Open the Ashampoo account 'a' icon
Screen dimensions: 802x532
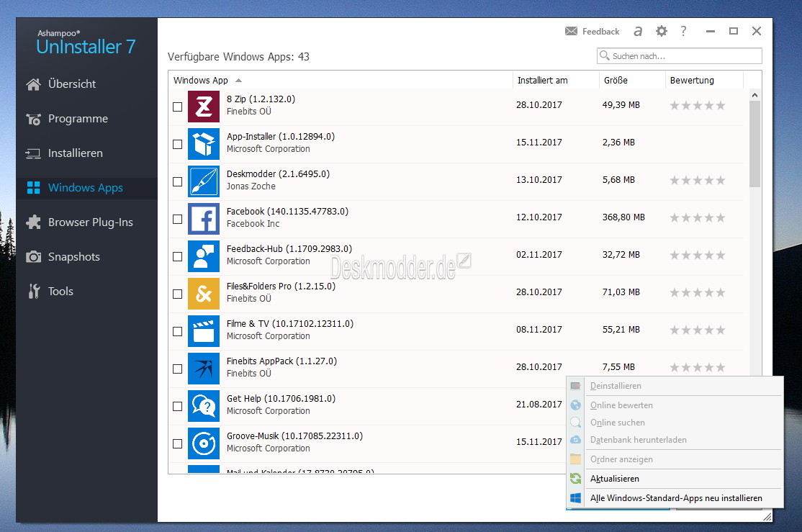[638, 31]
